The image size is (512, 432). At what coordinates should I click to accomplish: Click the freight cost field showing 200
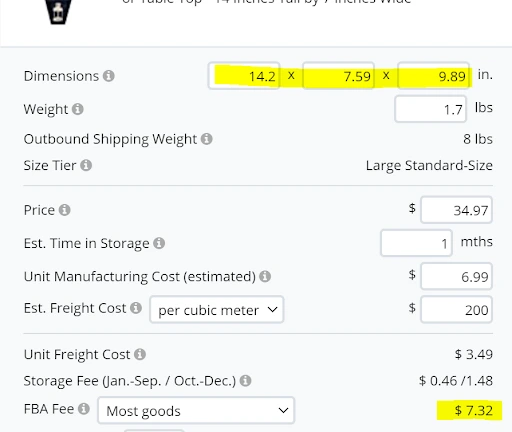click(456, 310)
